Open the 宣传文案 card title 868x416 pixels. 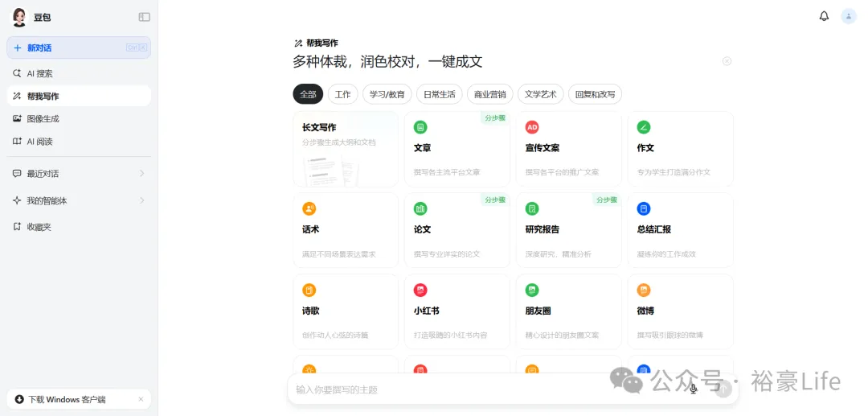[542, 148]
